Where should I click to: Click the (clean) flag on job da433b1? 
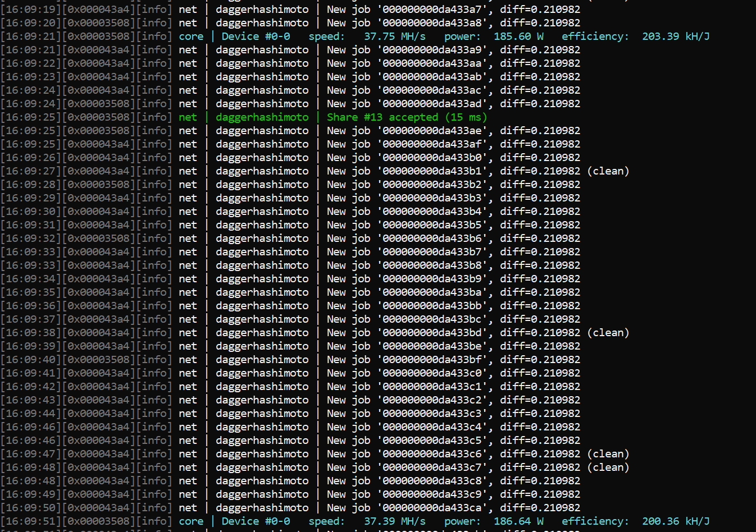click(x=608, y=171)
